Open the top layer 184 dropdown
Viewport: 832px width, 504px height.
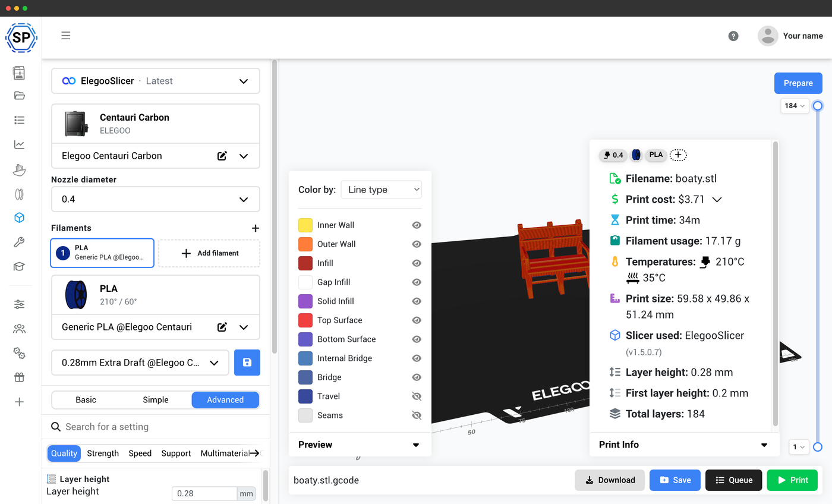pyautogui.click(x=795, y=106)
